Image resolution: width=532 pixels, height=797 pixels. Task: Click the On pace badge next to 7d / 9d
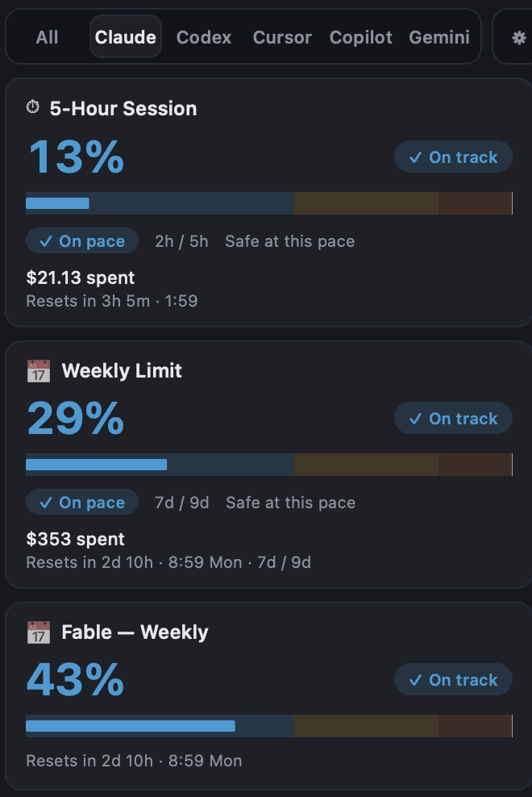(x=82, y=503)
